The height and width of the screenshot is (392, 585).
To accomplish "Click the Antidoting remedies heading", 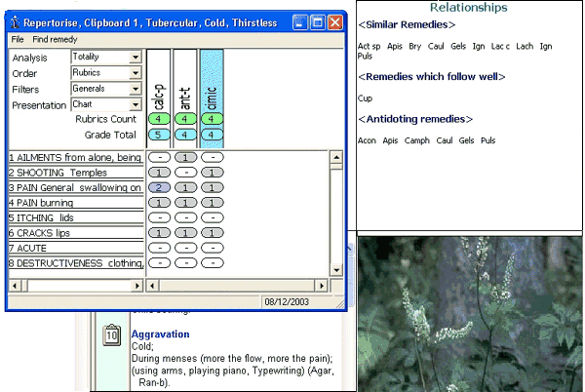I will click(x=415, y=119).
